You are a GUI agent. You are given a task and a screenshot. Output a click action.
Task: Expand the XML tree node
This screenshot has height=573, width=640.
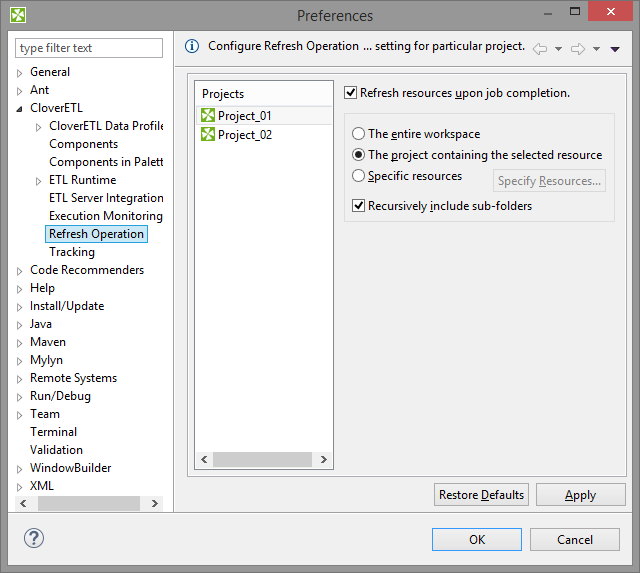point(19,487)
